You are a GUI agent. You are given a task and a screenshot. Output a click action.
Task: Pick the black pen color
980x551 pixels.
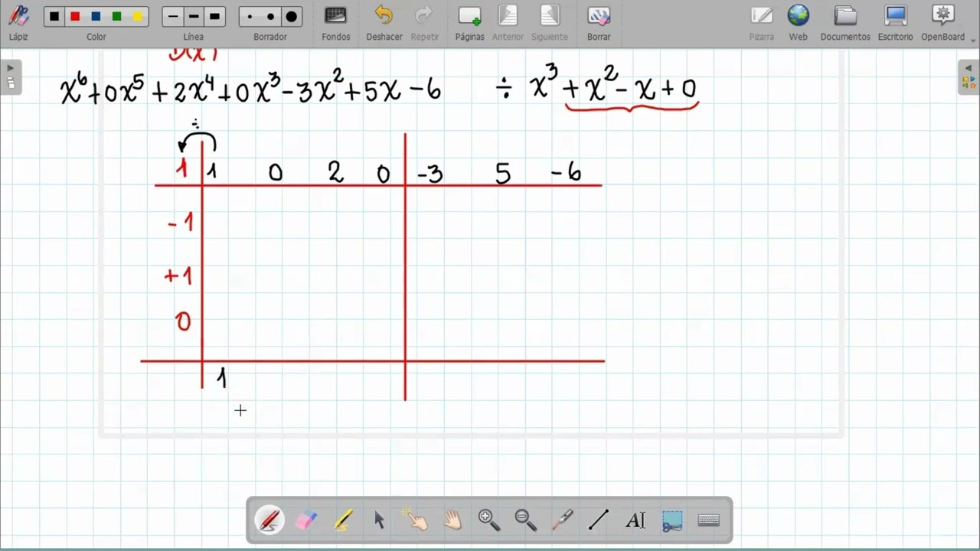[x=54, y=17]
